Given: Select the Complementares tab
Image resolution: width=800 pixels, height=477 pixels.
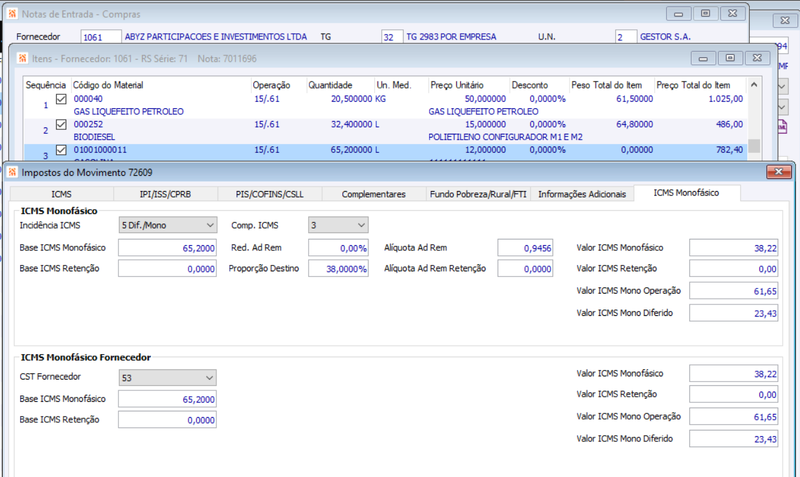Looking at the screenshot, I should click(373, 194).
